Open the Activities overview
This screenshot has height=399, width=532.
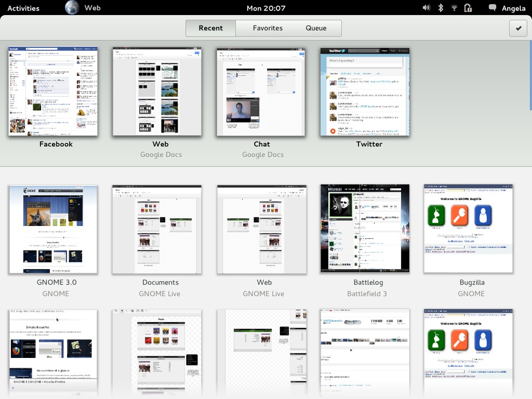(x=23, y=8)
